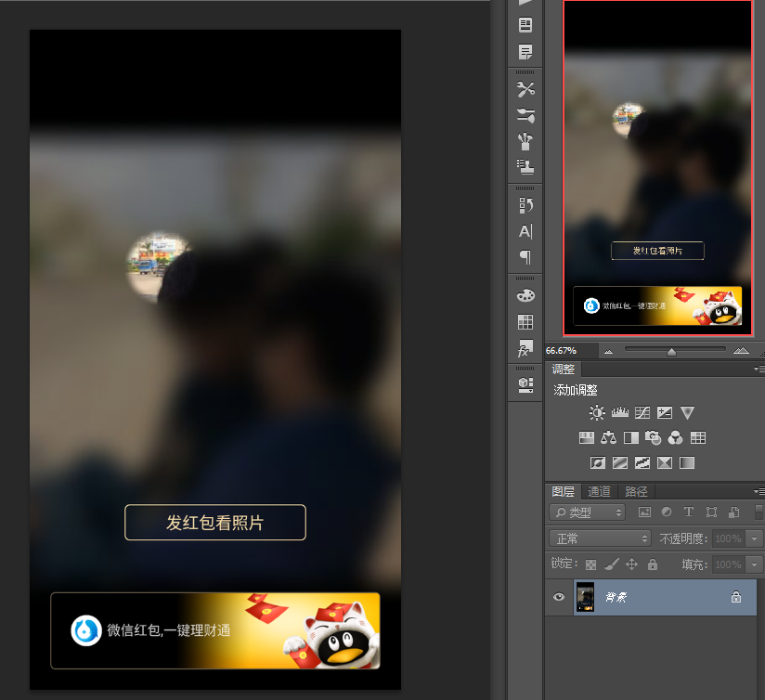Add a Curves adjustment
765x700 pixels.
click(x=642, y=413)
